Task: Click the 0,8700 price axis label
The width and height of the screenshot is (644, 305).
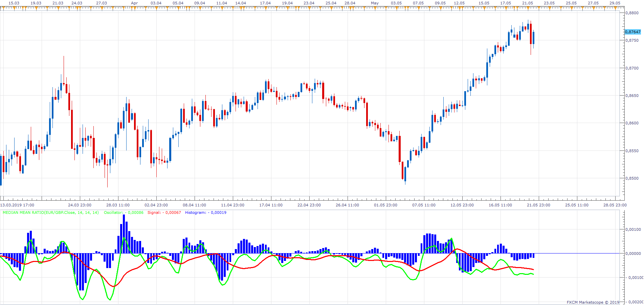Action: [632, 68]
